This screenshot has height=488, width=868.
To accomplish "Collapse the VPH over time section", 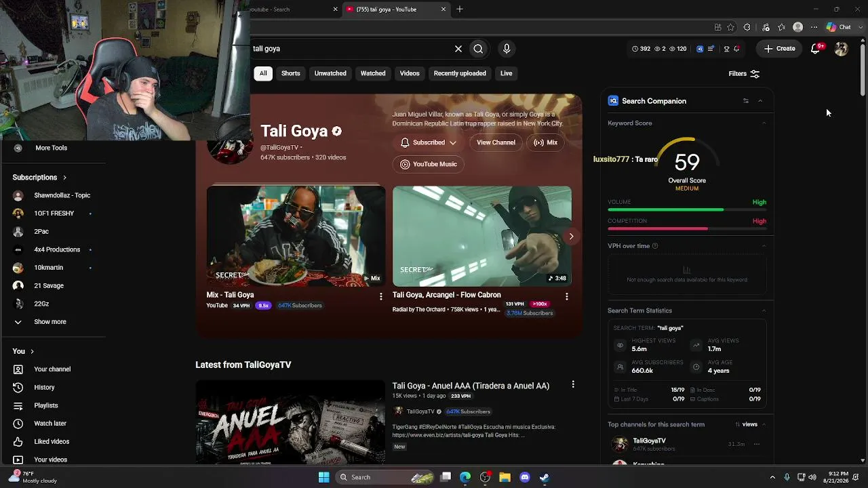I will tap(764, 246).
